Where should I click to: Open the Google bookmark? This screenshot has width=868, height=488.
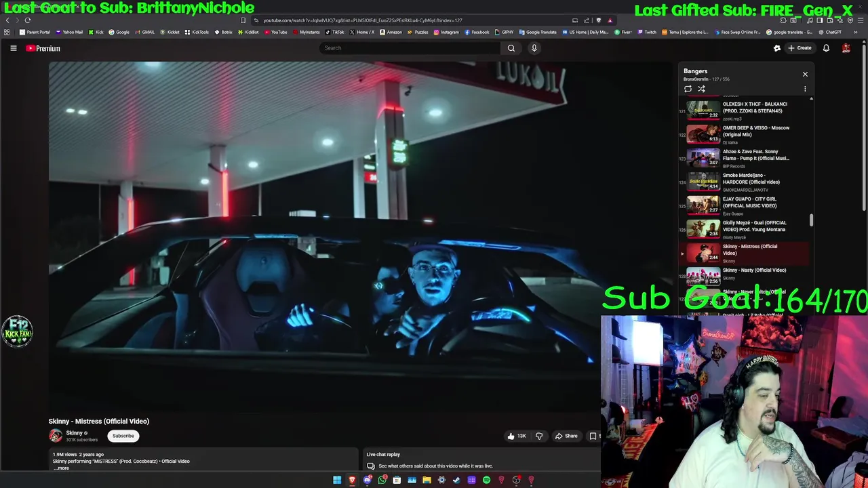(x=119, y=32)
